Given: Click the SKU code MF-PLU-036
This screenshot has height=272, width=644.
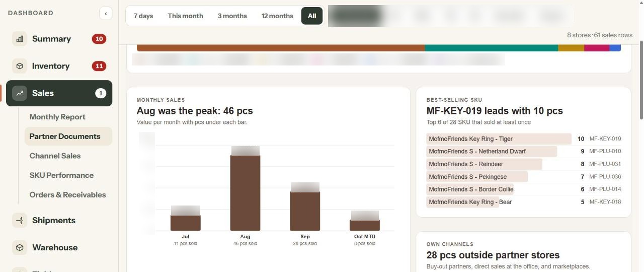Looking at the screenshot, I should click(x=605, y=177).
